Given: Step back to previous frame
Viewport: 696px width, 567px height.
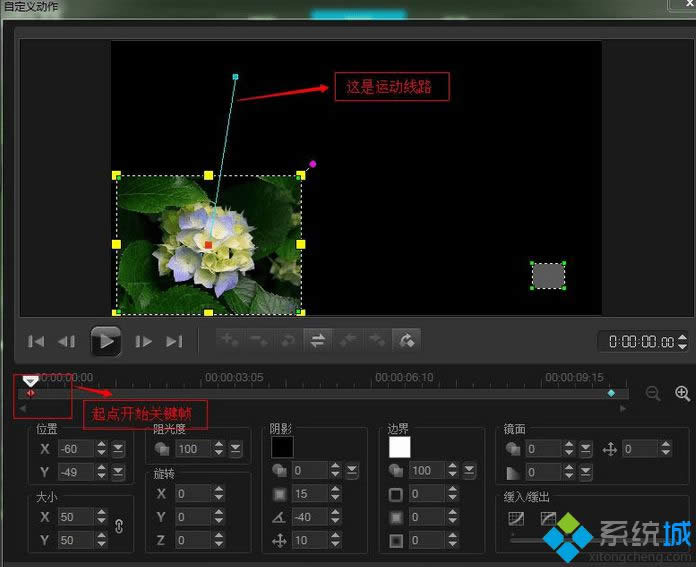Looking at the screenshot, I should (67, 342).
